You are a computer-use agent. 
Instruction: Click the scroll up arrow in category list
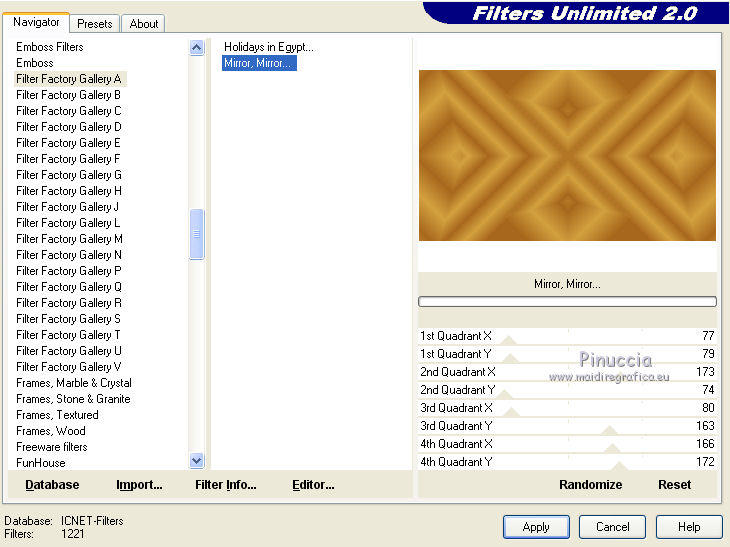point(196,47)
